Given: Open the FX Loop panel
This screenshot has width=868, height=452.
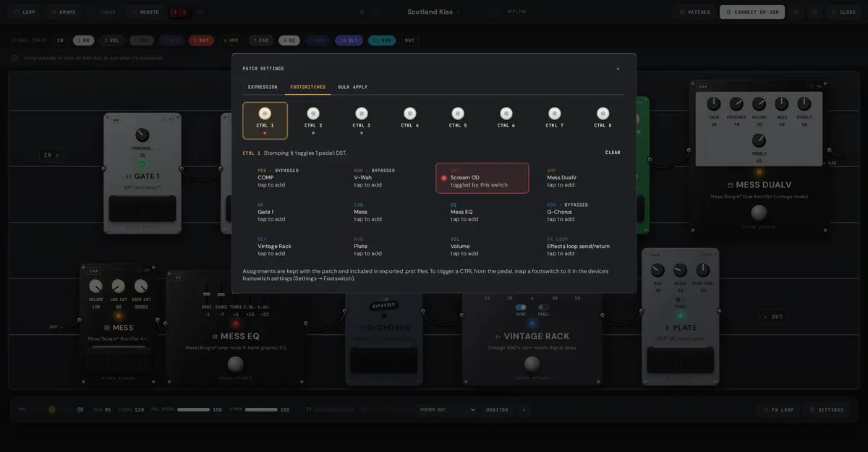Looking at the screenshot, I should pyautogui.click(x=778, y=410).
